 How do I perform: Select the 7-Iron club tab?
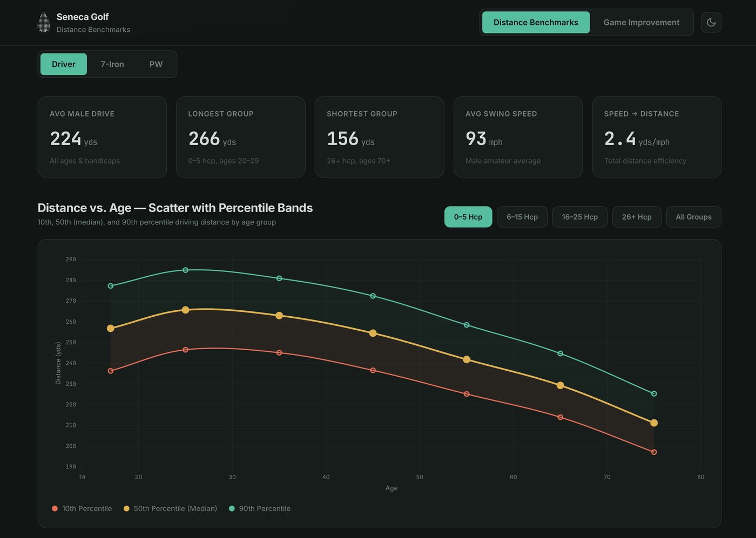(112, 64)
